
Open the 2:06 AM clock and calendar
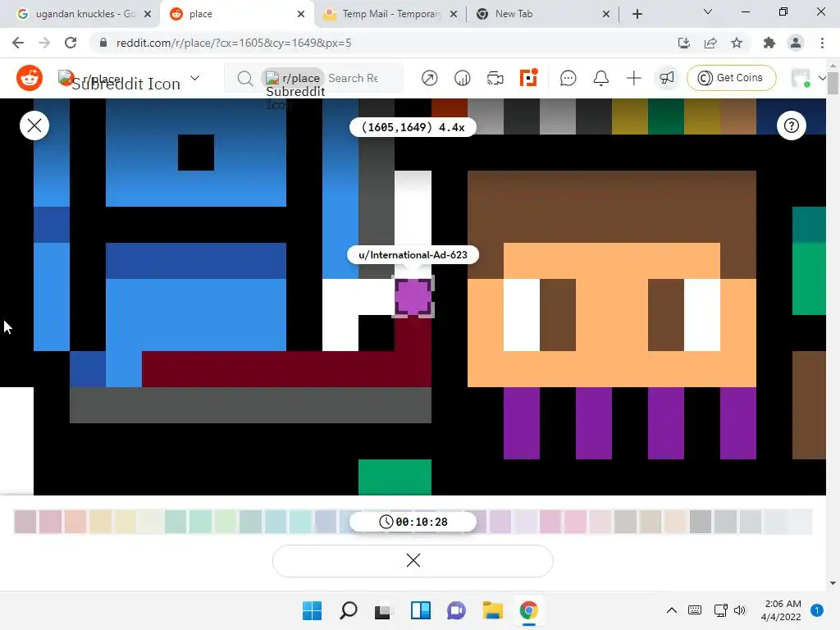coord(781,610)
